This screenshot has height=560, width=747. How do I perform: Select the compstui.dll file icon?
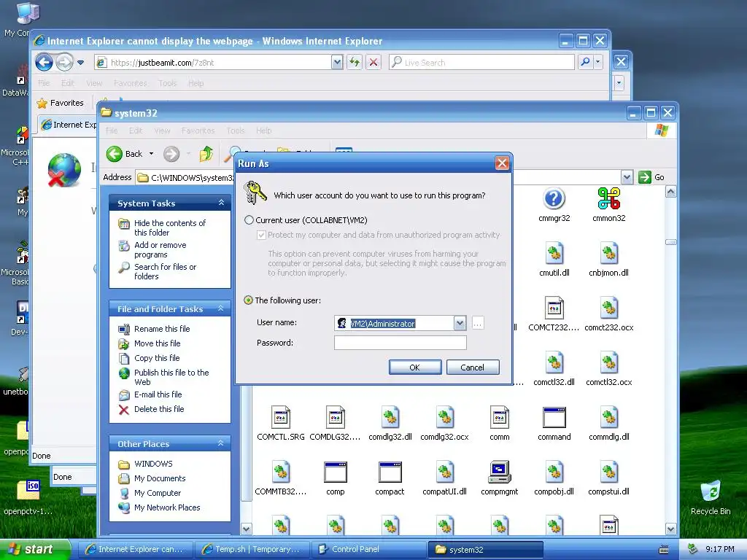click(609, 472)
